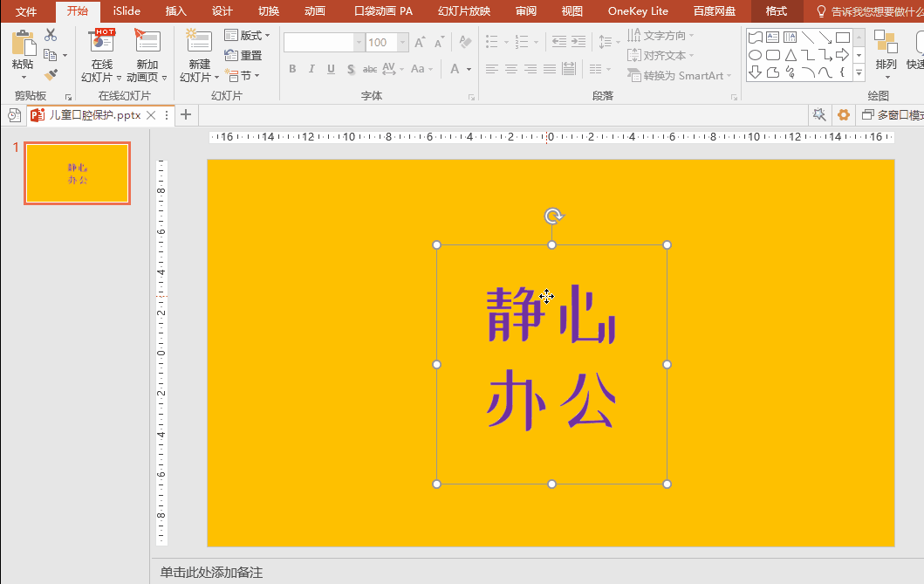Toggle bold formatting
Image resolution: width=924 pixels, height=584 pixels.
coord(292,68)
